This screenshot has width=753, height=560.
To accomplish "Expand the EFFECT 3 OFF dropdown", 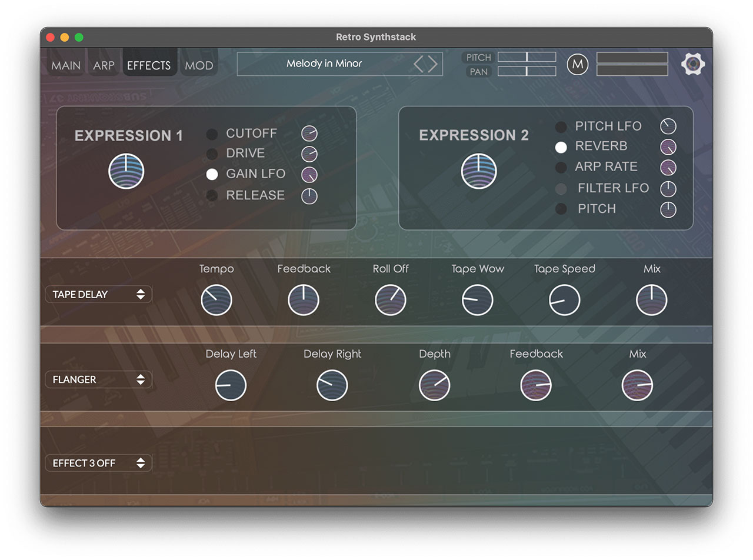I will (x=98, y=463).
